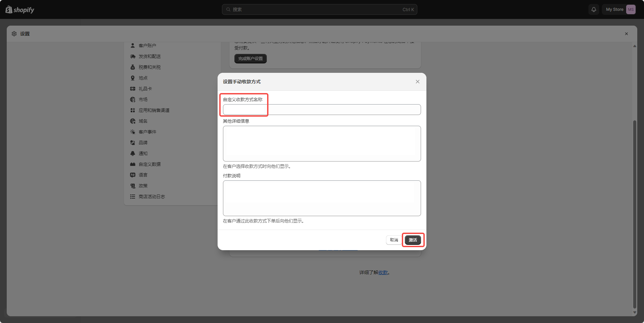
Task: Click the 税费和关税 icon
Action: (x=133, y=67)
